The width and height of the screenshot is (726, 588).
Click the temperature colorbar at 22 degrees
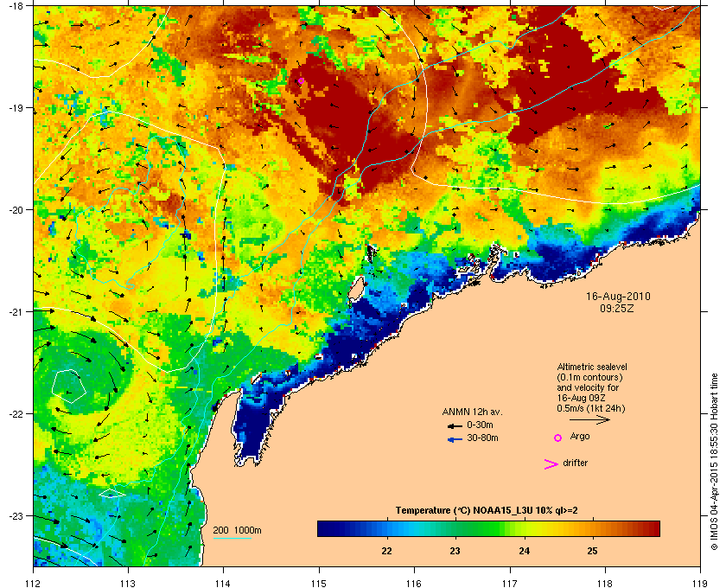click(386, 528)
